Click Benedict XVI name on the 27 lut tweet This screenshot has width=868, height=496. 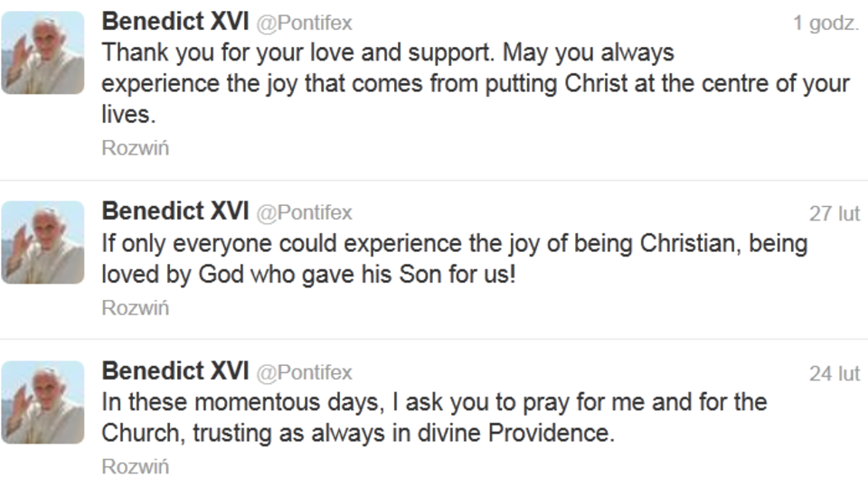pyautogui.click(x=175, y=212)
